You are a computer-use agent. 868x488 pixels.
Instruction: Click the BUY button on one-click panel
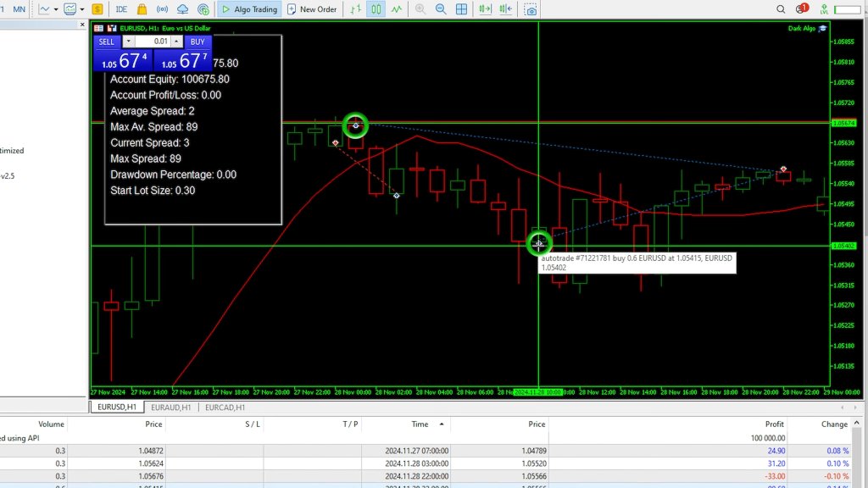point(198,42)
